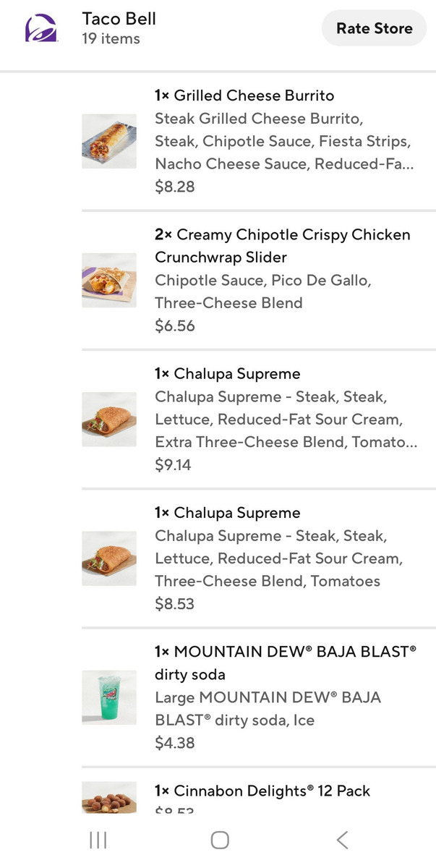Tap the Android back navigation icon
Viewport: 436px width, 868px height.
[343, 840]
